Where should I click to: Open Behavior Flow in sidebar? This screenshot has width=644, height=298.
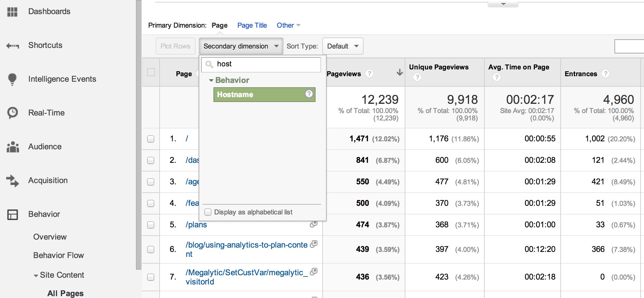coord(58,255)
